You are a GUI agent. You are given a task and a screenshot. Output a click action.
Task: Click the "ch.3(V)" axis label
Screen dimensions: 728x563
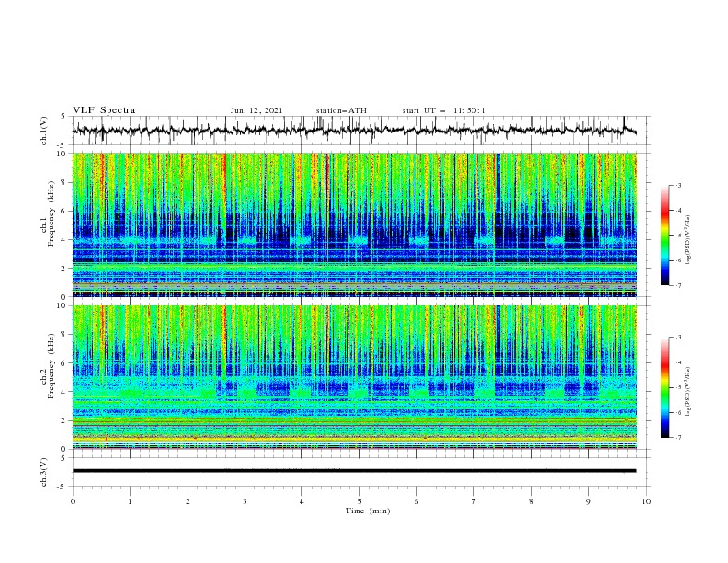tap(44, 472)
